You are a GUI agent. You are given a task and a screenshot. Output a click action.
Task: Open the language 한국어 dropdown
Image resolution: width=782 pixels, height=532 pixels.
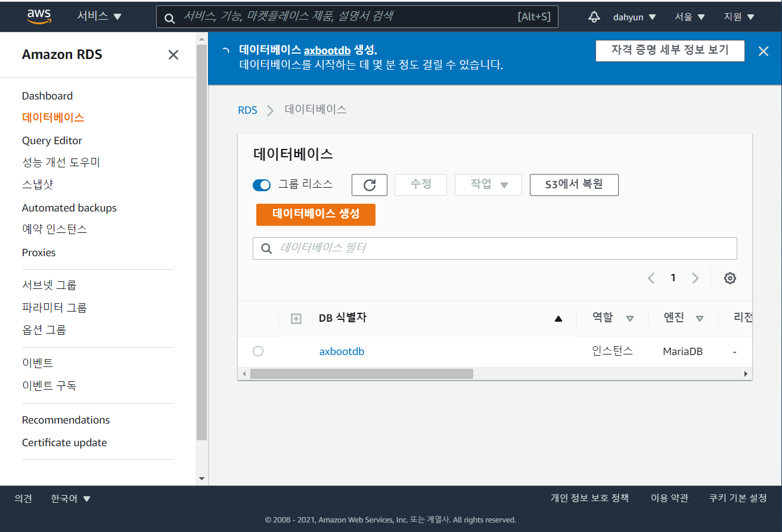pos(71,499)
